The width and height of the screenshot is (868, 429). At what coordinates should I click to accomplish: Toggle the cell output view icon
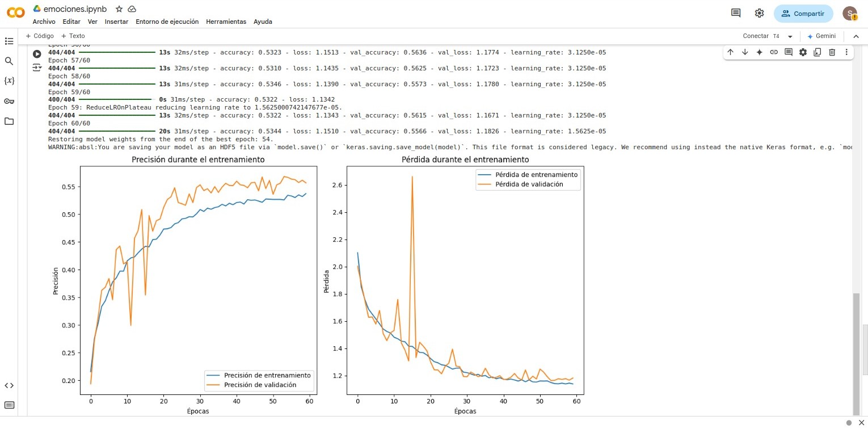point(37,68)
